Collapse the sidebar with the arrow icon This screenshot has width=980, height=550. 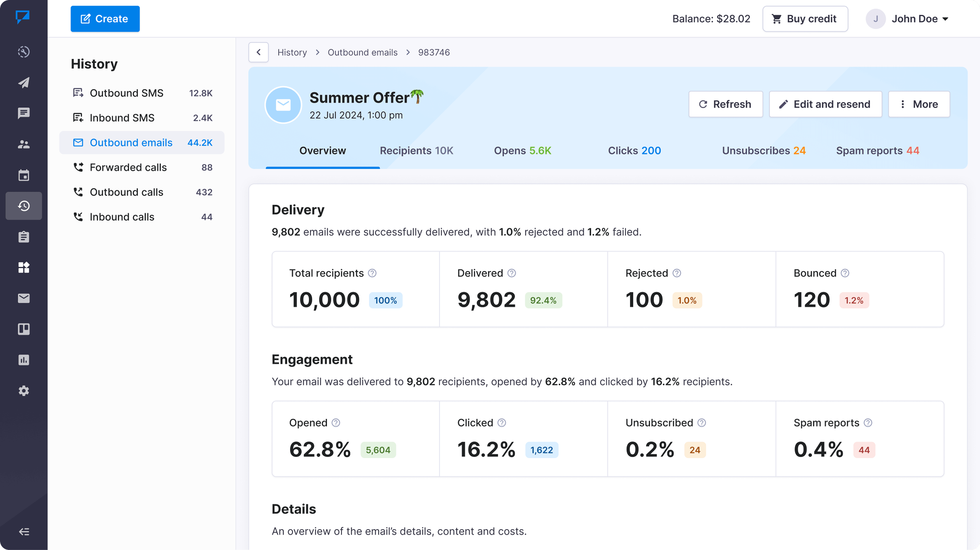pos(24,532)
